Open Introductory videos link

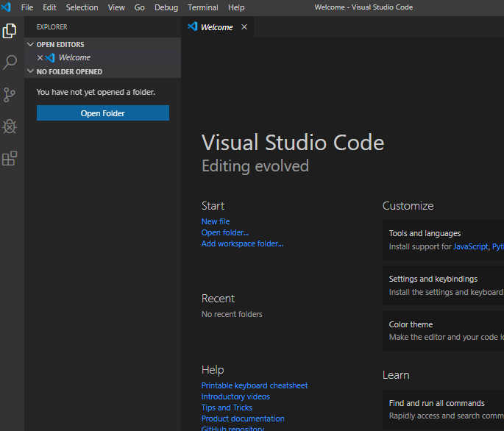pos(235,396)
